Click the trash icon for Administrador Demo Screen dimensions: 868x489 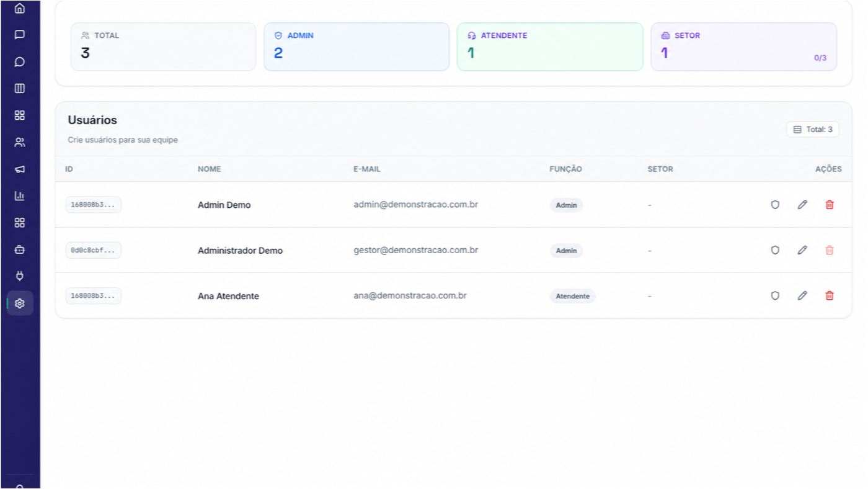pyautogui.click(x=830, y=250)
